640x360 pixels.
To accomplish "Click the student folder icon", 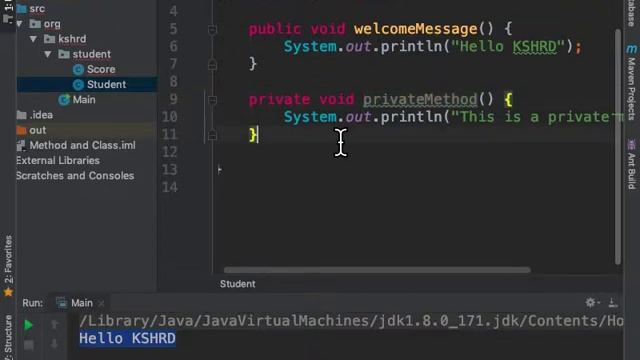I will [64, 54].
